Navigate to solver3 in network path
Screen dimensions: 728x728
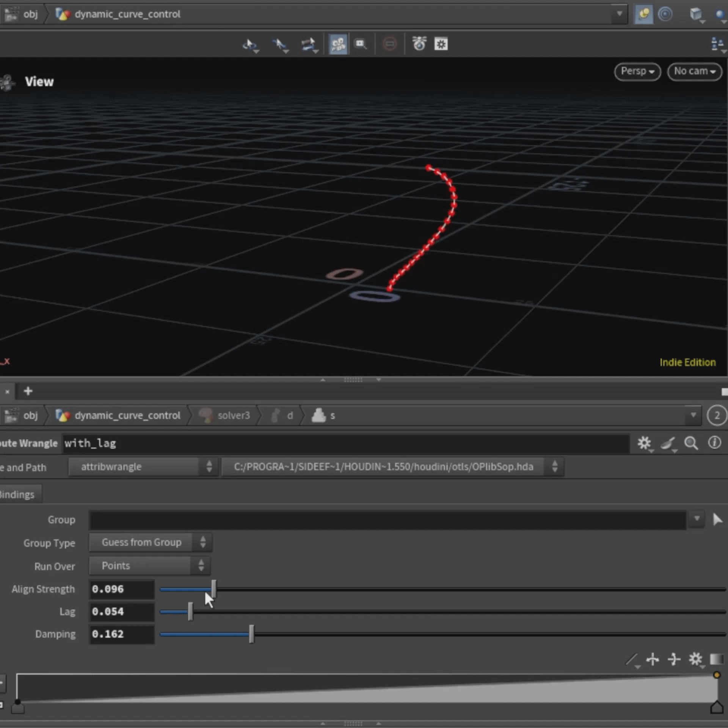click(233, 416)
